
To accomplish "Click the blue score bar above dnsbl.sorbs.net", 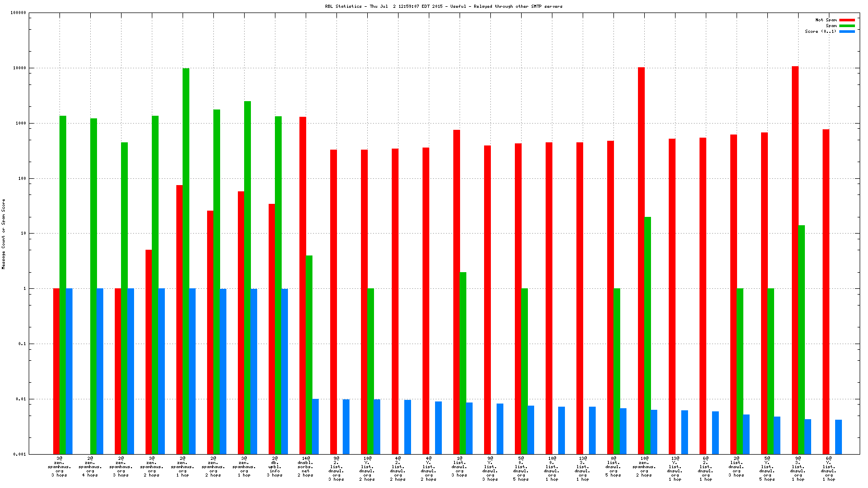I will (315, 426).
